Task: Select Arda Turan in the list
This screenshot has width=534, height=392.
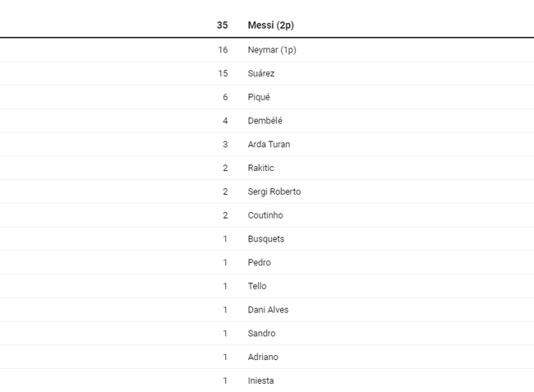Action: pos(269,145)
